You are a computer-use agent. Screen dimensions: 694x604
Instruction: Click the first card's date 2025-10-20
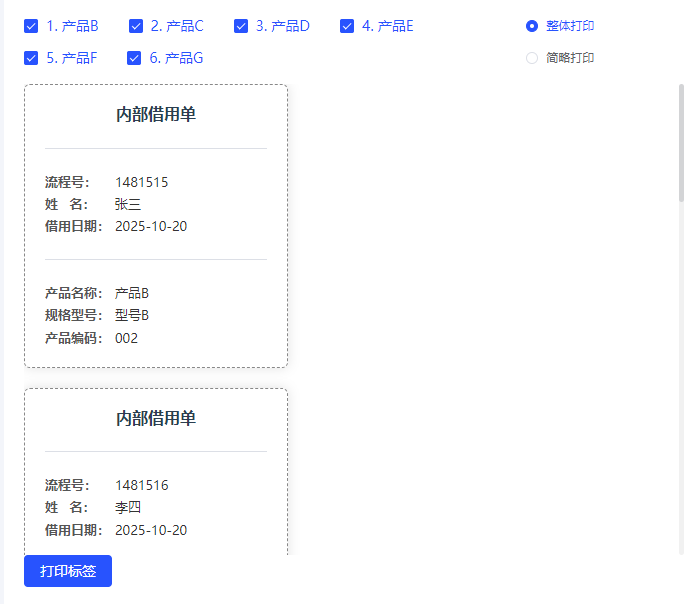pyautogui.click(x=151, y=227)
